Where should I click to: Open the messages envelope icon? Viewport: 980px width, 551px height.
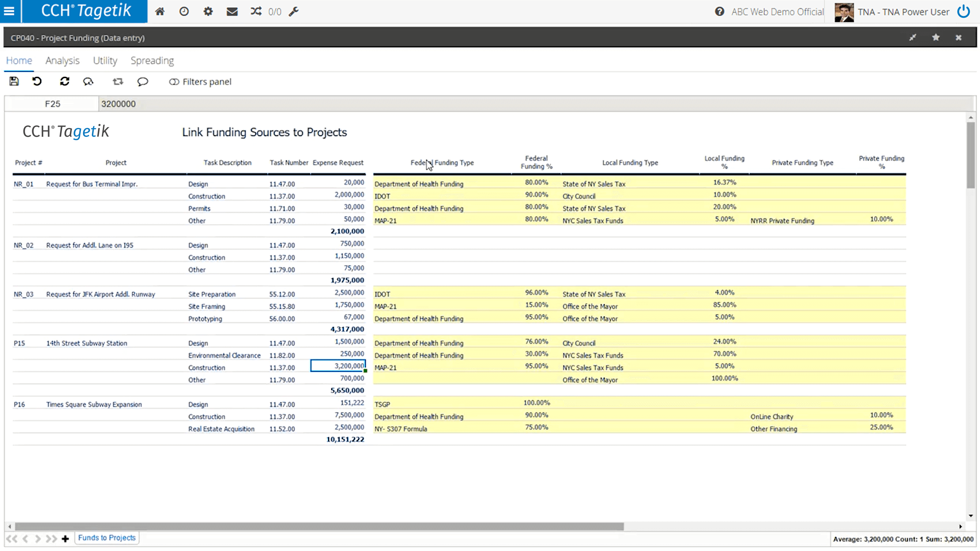pyautogui.click(x=232, y=11)
